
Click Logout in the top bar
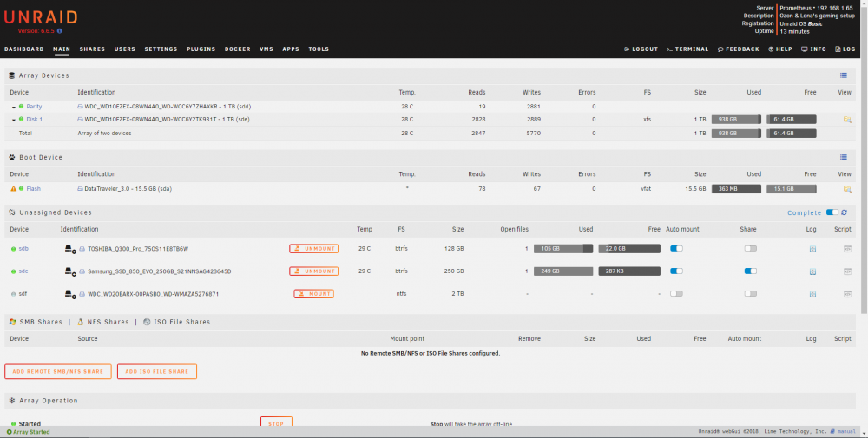point(641,49)
